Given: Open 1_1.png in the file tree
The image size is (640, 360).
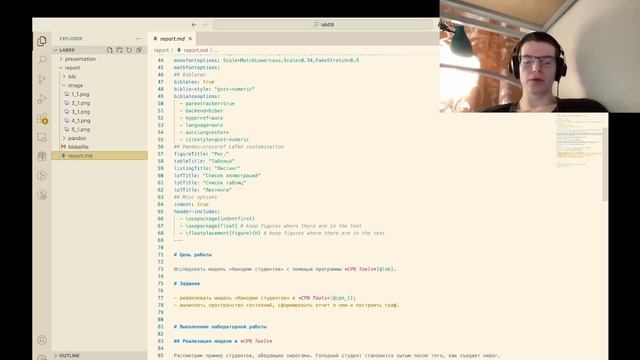Looking at the screenshot, I should pyautogui.click(x=80, y=94).
